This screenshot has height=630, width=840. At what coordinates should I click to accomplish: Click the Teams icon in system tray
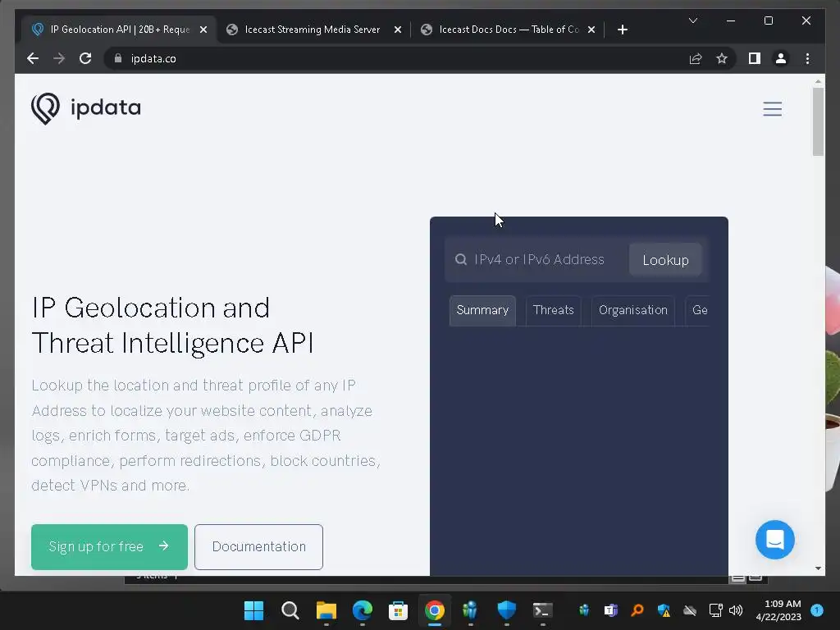(610, 610)
